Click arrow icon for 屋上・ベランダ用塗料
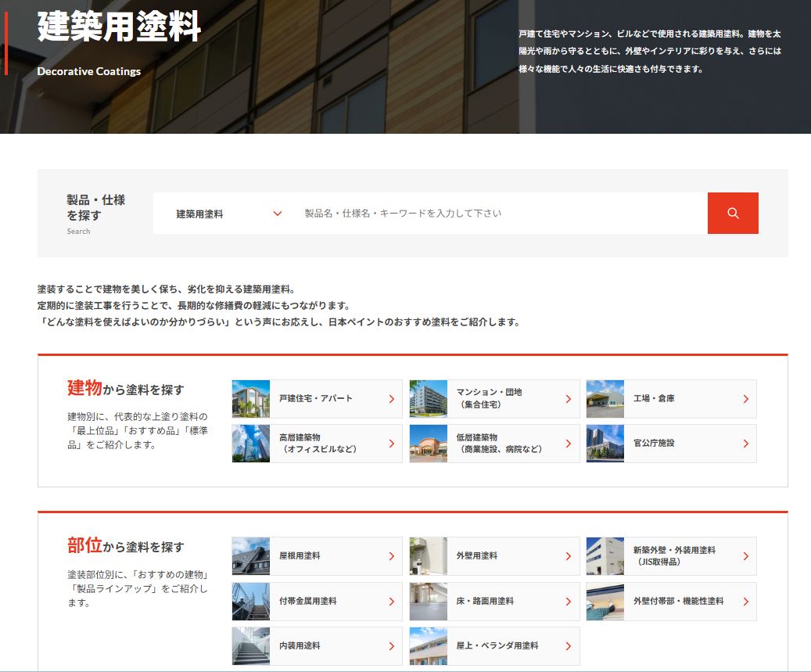The image size is (811, 672). [x=568, y=646]
